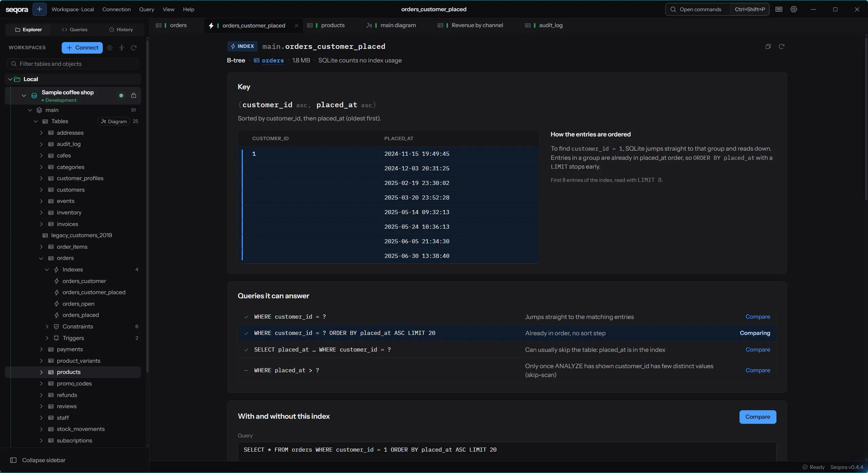Expand the payments table node

point(41,349)
